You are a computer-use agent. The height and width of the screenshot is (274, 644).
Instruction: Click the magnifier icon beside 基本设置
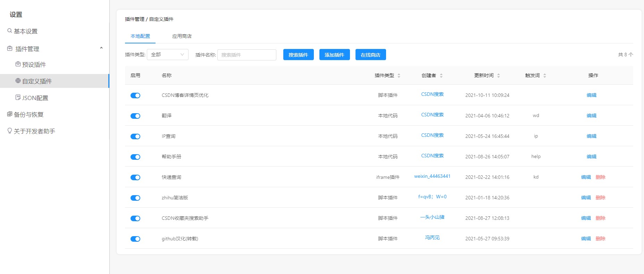[x=10, y=31]
